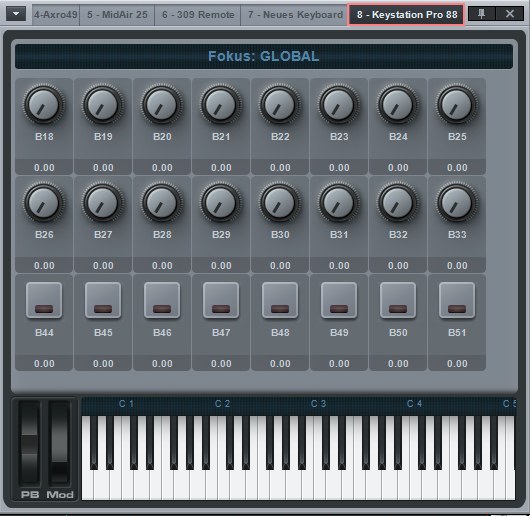Image resolution: width=530 pixels, height=516 pixels.
Task: Click the 0.00 value under B21
Action: [221, 168]
